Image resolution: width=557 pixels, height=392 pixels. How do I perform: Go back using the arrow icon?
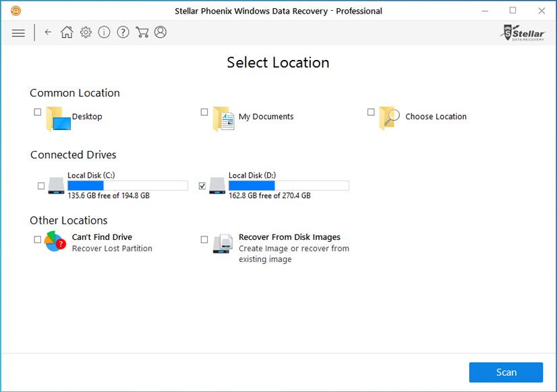pos(48,32)
